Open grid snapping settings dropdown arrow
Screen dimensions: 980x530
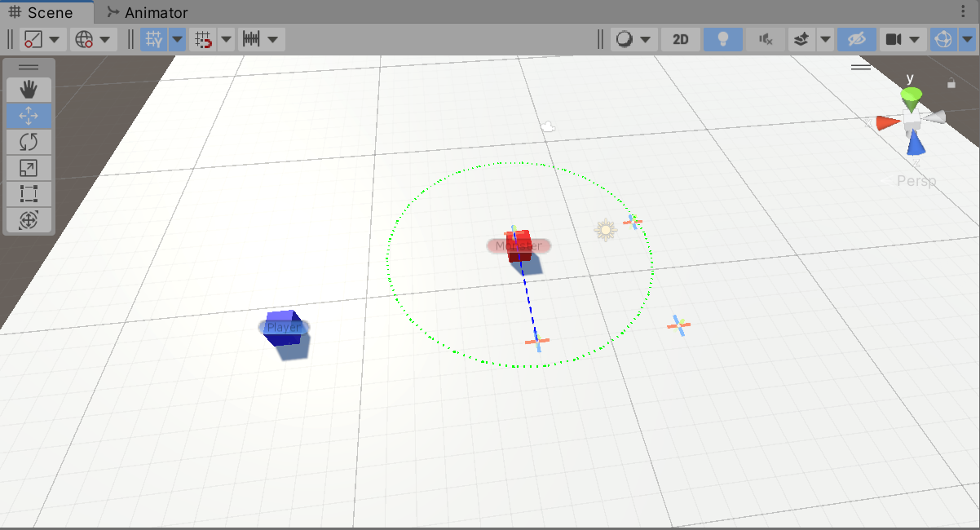[x=226, y=39]
